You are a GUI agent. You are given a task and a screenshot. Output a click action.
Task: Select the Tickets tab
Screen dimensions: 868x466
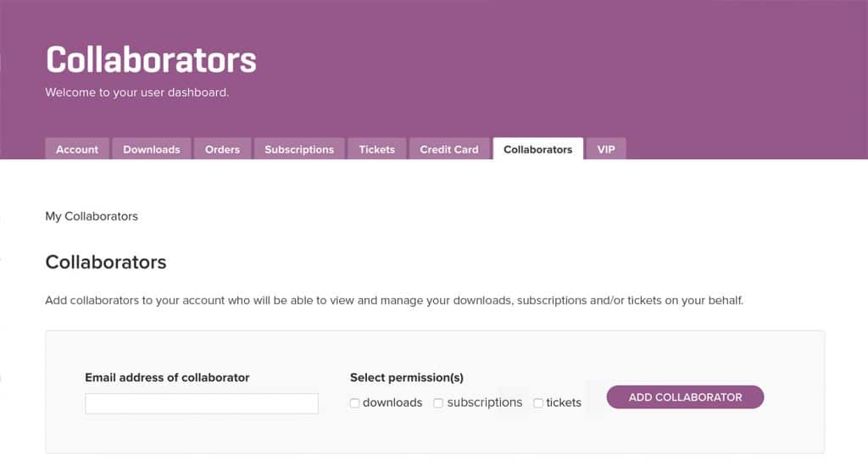[x=376, y=149]
